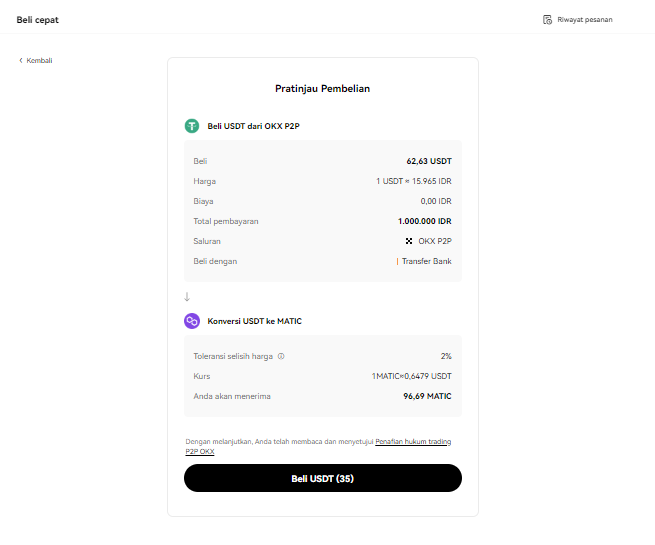Image resolution: width=655 pixels, height=545 pixels.
Task: Click the 96,69 MATIC received amount
Action: 427,396
